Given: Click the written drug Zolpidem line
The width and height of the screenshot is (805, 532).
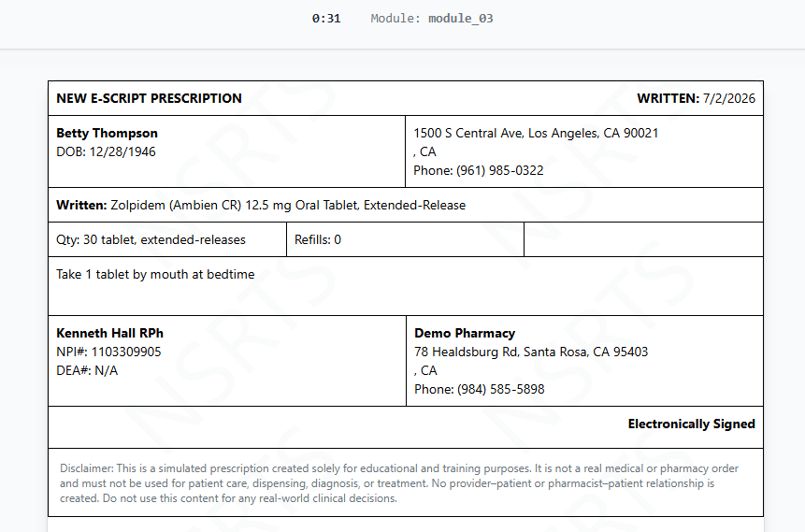Looking at the screenshot, I should click(x=261, y=205).
